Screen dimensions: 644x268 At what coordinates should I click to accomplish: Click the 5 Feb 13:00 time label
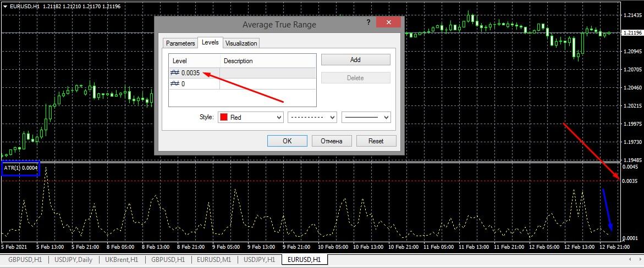[x=49, y=247]
